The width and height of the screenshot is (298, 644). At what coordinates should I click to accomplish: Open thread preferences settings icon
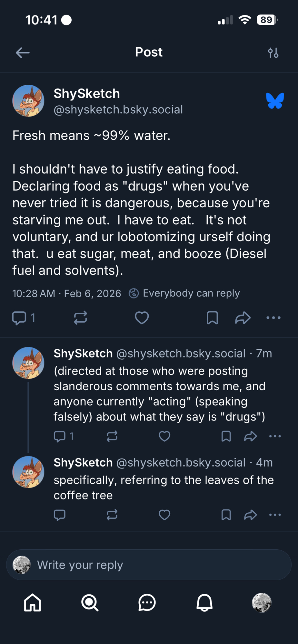pos(273,52)
